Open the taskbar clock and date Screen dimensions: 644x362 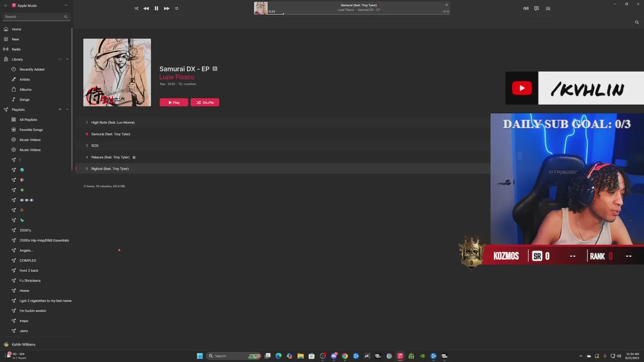[632, 356]
